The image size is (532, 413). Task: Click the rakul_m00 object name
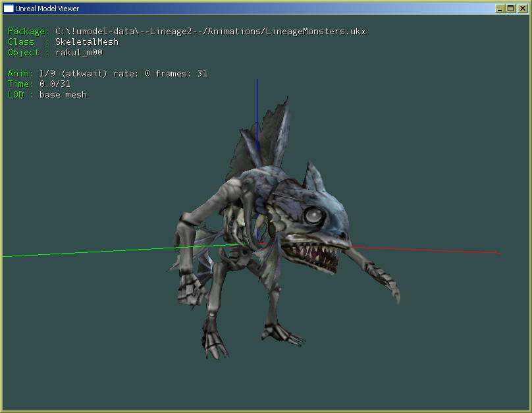click(x=79, y=52)
